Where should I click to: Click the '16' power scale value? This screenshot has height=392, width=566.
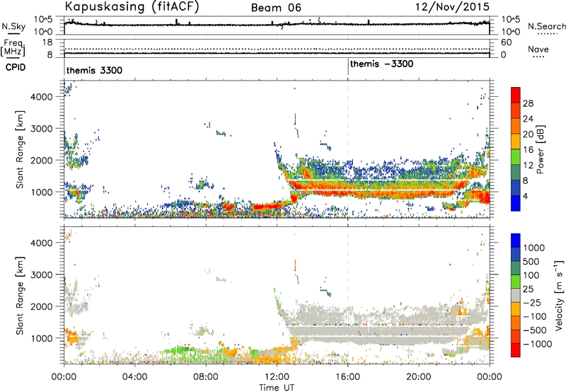pyautogui.click(x=528, y=150)
